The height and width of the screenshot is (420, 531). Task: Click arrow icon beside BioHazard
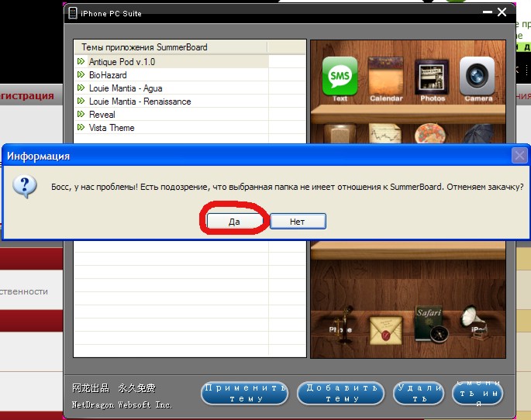click(81, 74)
